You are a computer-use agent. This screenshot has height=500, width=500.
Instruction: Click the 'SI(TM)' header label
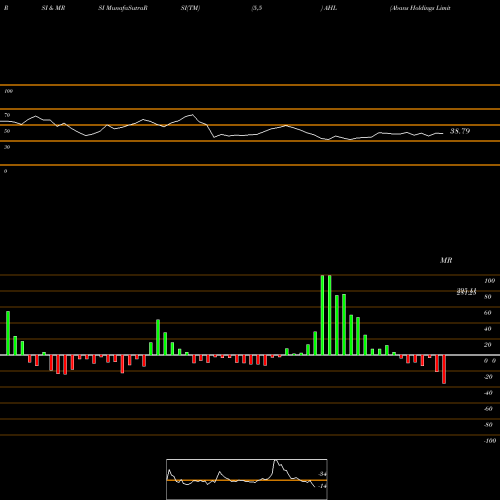click(190, 8)
